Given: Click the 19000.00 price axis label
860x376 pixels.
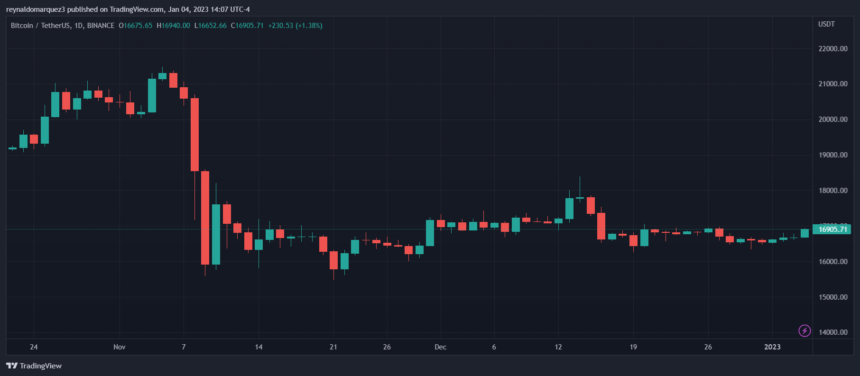Looking at the screenshot, I should click(833, 155).
